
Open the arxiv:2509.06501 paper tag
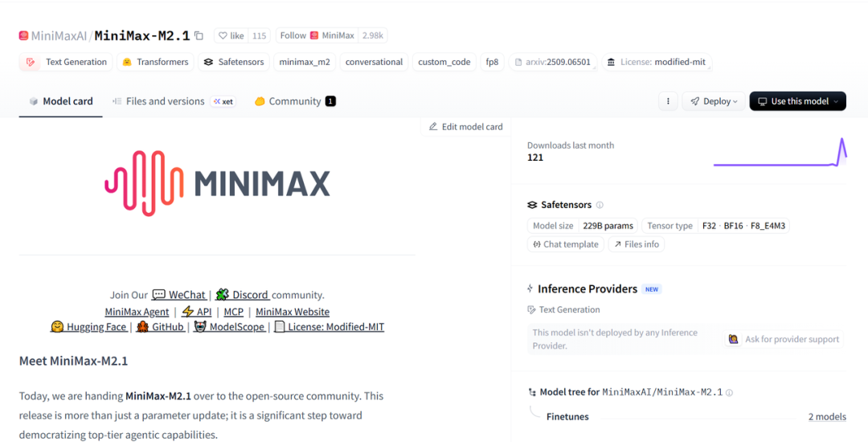pyautogui.click(x=553, y=62)
